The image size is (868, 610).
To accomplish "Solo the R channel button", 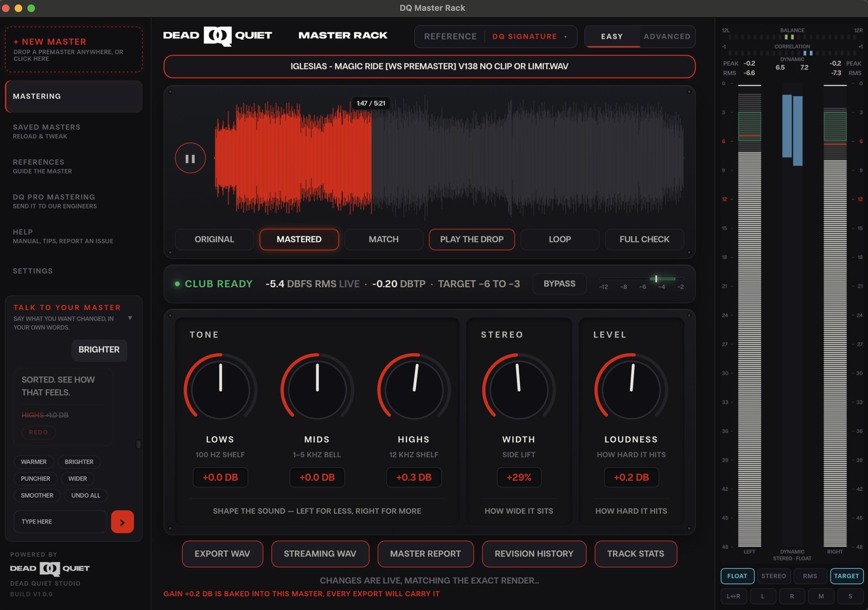I will [x=792, y=596].
